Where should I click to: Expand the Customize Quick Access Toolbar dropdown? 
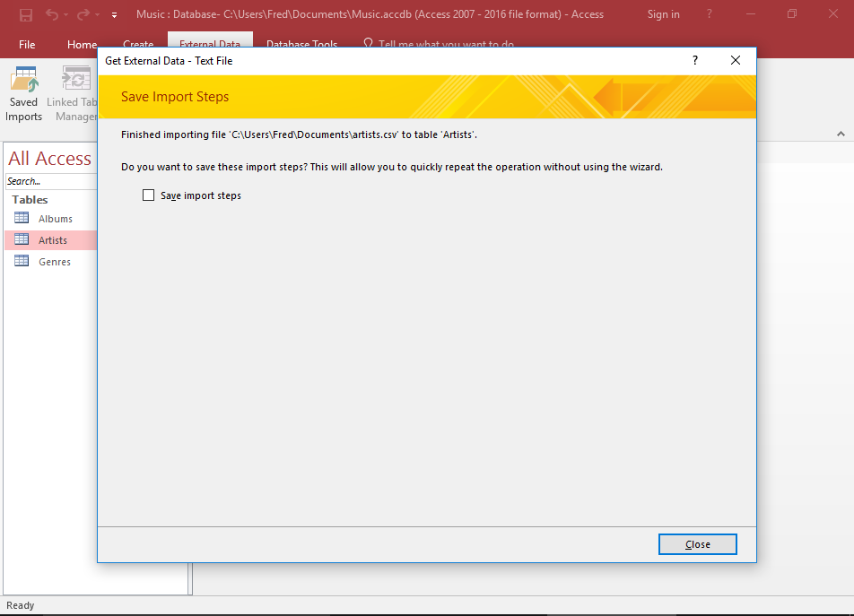click(115, 15)
